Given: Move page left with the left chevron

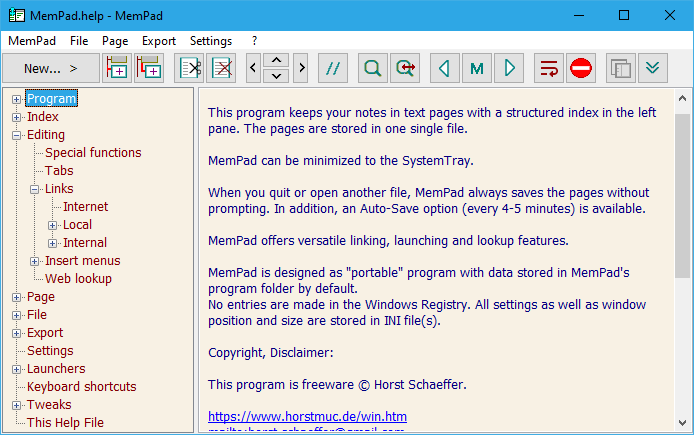Looking at the screenshot, I should tap(253, 68).
